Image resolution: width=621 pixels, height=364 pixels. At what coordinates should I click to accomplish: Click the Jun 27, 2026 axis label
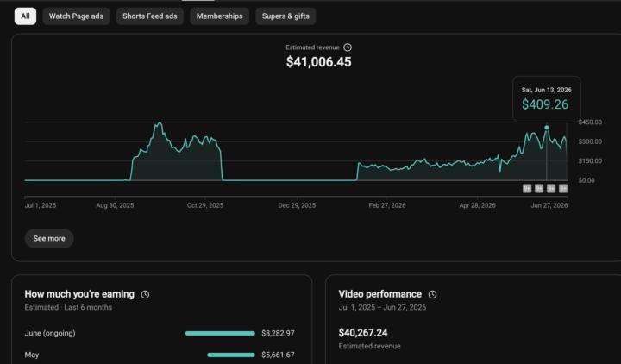(549, 205)
